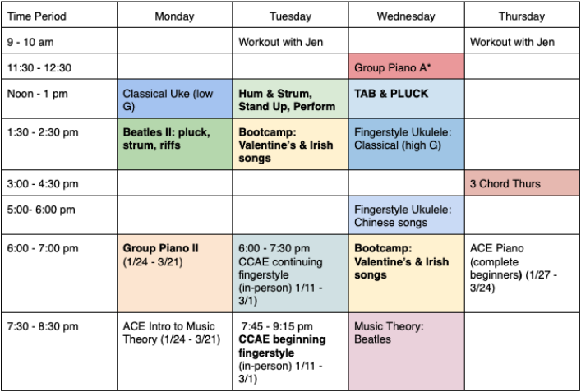The image size is (581, 392).
Task: Select the Music Theory: Beatles cell
Action: 406,351
